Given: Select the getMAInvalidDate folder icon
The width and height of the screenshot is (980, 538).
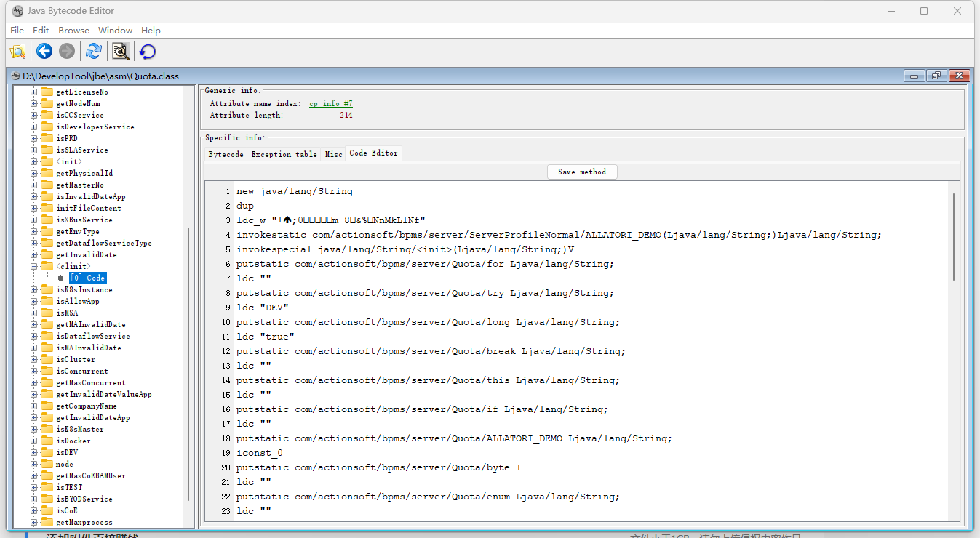Looking at the screenshot, I should coord(47,324).
